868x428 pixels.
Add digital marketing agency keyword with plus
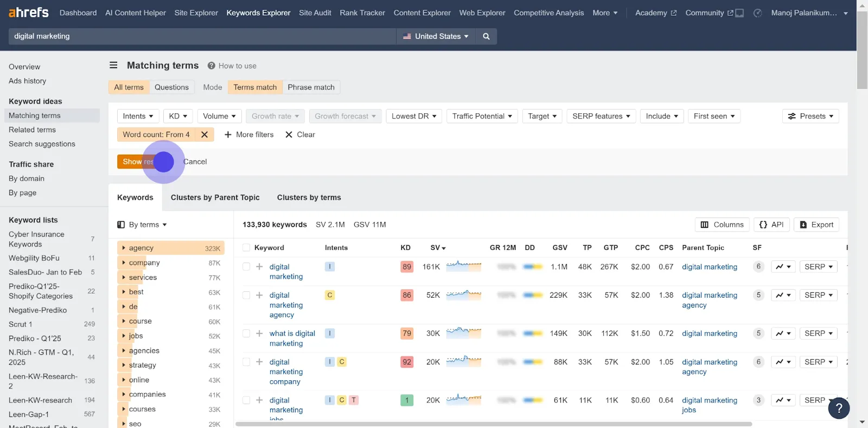point(259,295)
